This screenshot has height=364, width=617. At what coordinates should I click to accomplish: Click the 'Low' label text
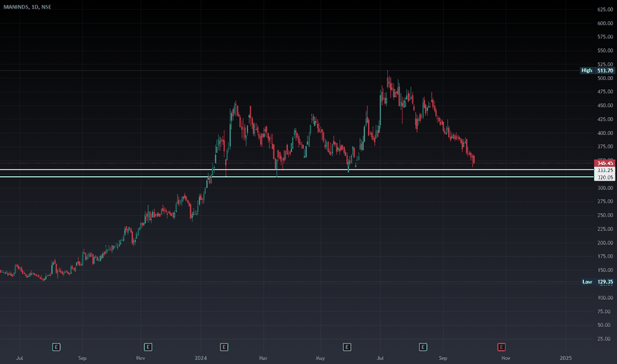click(587, 282)
